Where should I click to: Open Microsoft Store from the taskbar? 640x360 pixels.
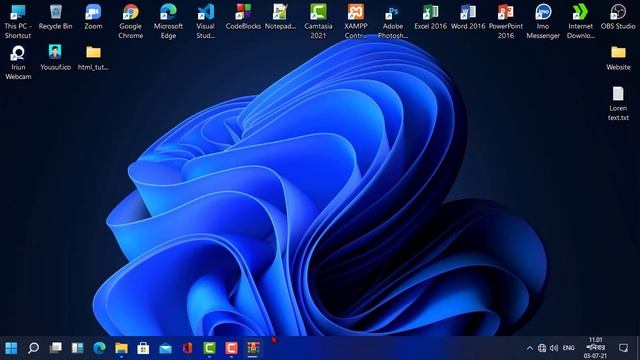coord(143,348)
